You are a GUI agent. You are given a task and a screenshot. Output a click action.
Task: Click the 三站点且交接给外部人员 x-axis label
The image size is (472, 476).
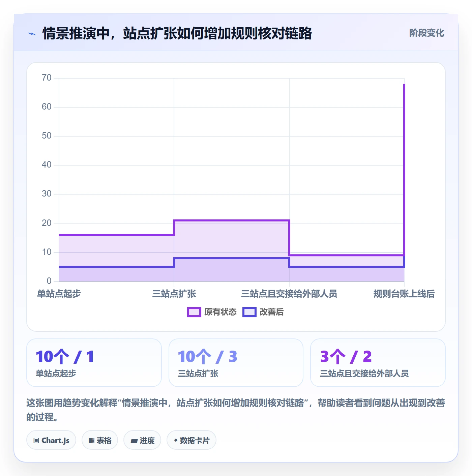pyautogui.click(x=289, y=294)
